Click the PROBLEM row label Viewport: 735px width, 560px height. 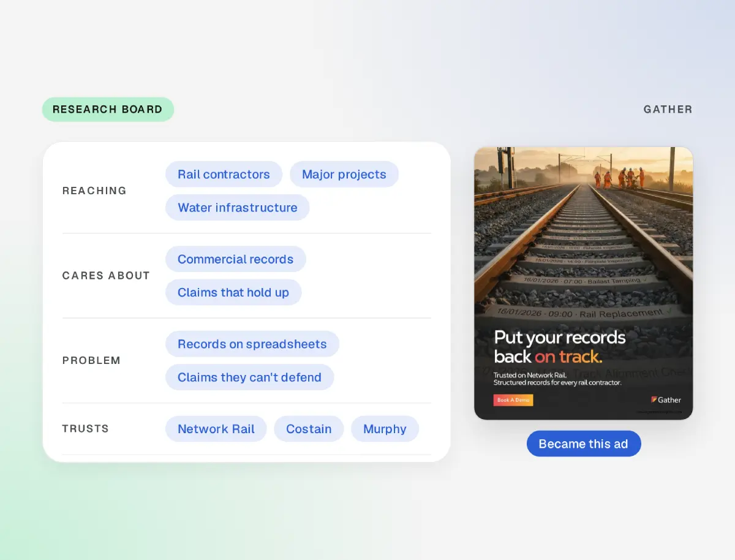point(91,360)
